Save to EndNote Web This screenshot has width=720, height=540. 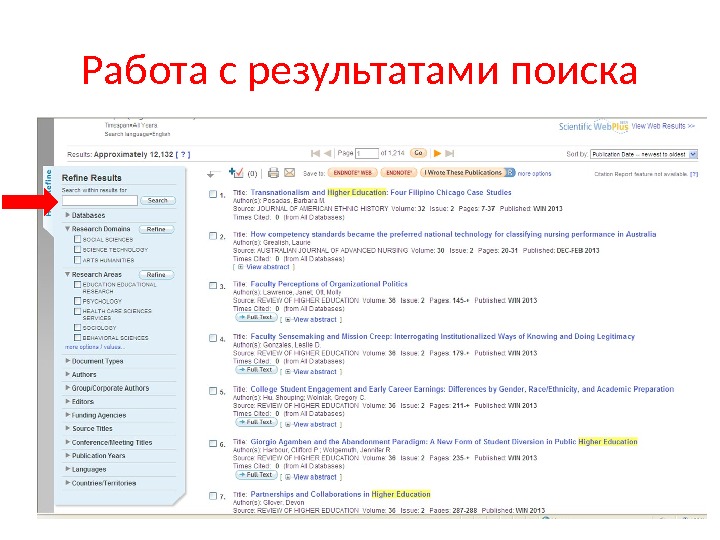coord(352,173)
